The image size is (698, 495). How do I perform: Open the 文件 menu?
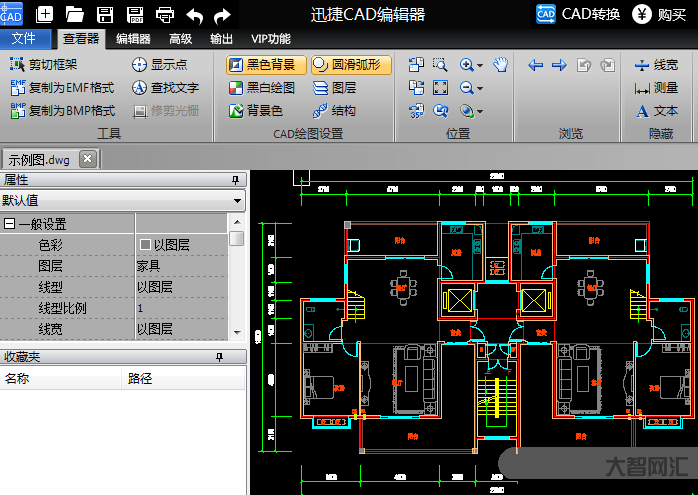point(24,39)
